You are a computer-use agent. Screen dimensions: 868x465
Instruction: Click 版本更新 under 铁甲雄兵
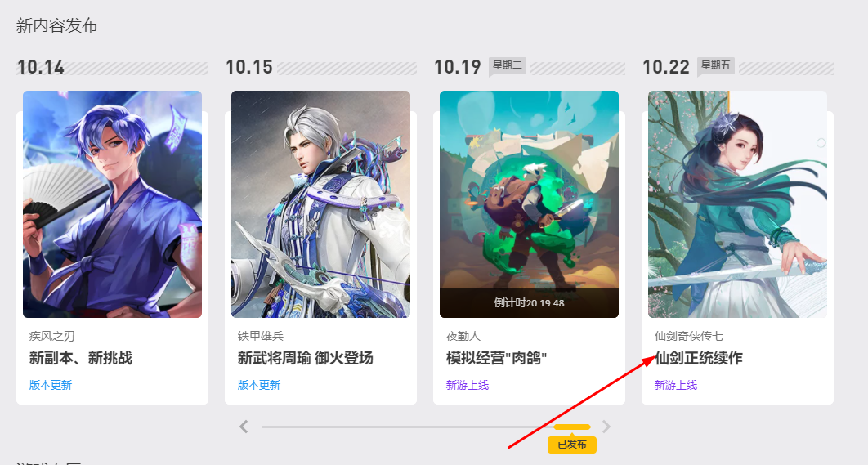(x=259, y=385)
